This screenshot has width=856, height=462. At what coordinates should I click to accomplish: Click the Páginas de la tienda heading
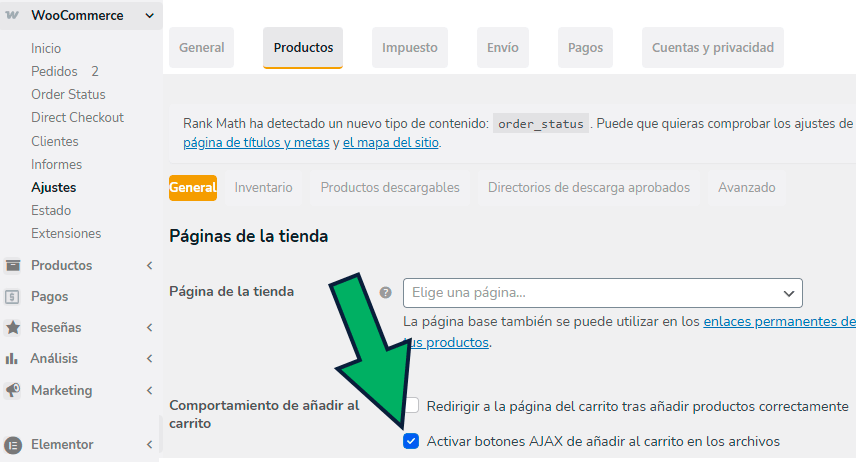point(248,236)
